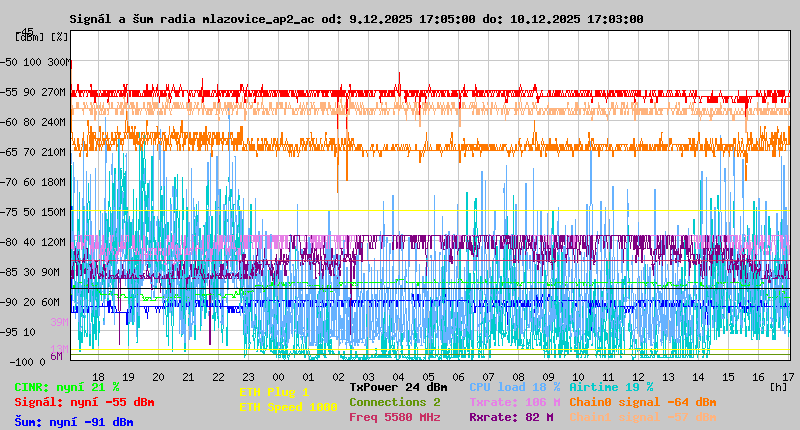Image resolution: width=800 pixels, height=430 pixels.
Task: Click the ETH Speed 1000 legend label
Action: (x=288, y=407)
